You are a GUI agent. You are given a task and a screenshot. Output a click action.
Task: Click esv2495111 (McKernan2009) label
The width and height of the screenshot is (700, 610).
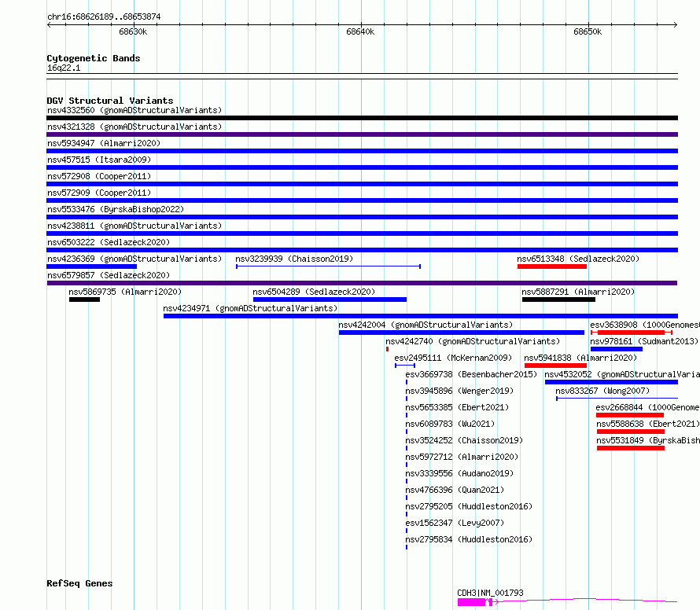pyautogui.click(x=453, y=358)
